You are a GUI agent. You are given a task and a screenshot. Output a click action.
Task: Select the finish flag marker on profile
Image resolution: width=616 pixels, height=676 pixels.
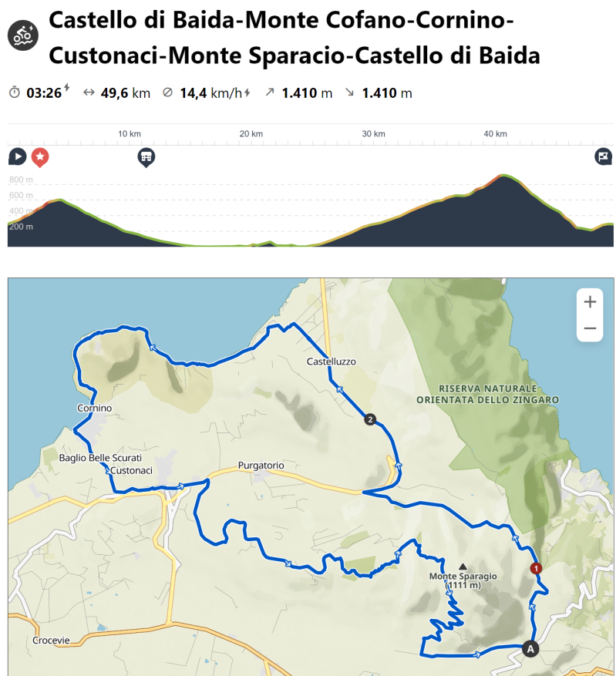click(604, 157)
